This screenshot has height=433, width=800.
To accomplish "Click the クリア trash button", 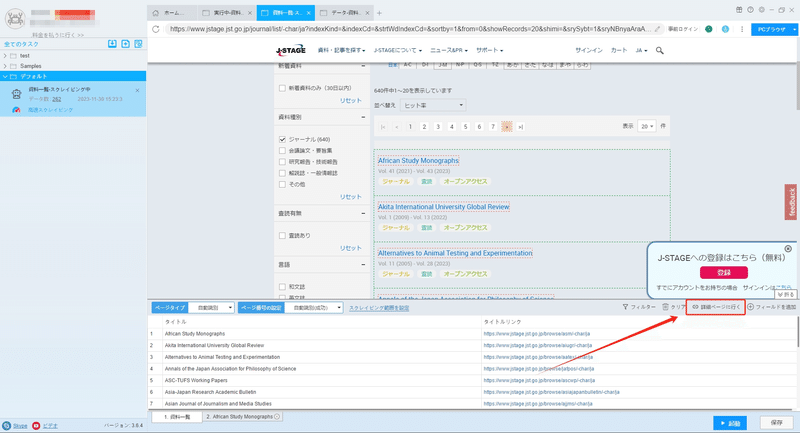I will tap(673, 307).
